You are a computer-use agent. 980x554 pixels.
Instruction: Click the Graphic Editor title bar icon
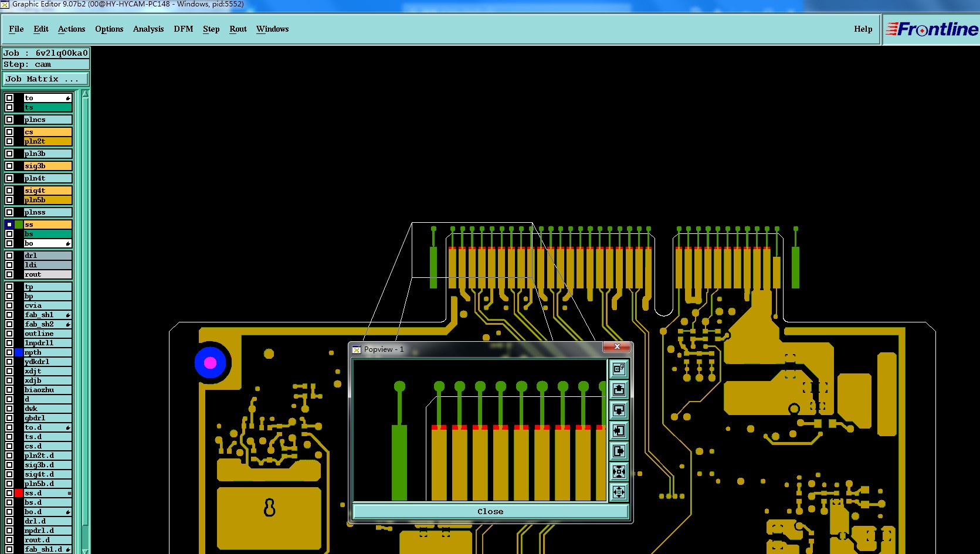tap(5, 4)
